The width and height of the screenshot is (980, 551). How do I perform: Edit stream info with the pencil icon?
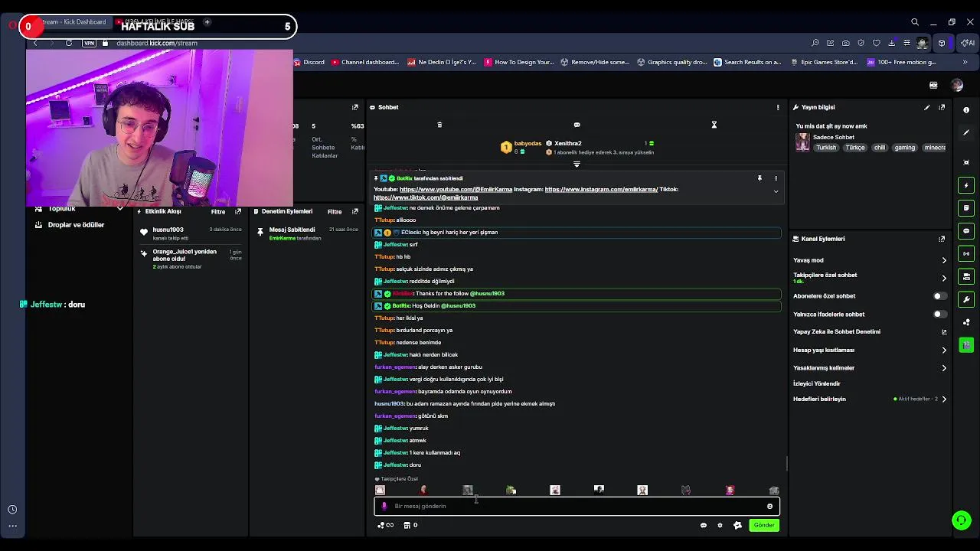926,107
